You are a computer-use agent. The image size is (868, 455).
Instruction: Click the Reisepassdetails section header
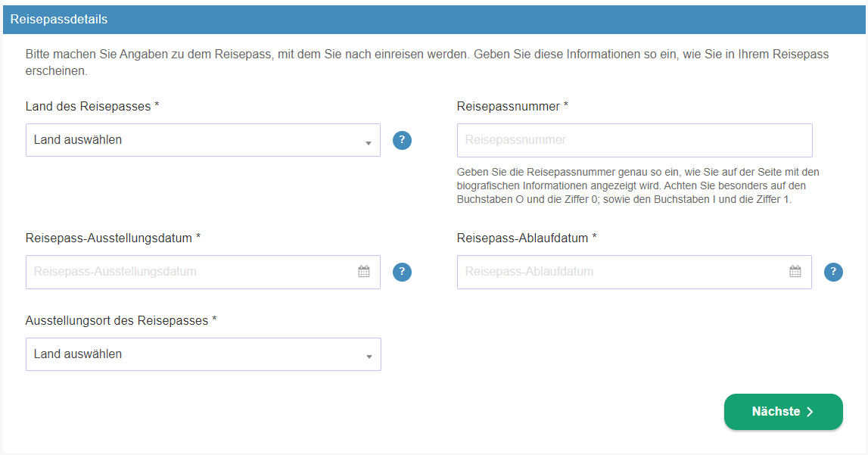(59, 19)
